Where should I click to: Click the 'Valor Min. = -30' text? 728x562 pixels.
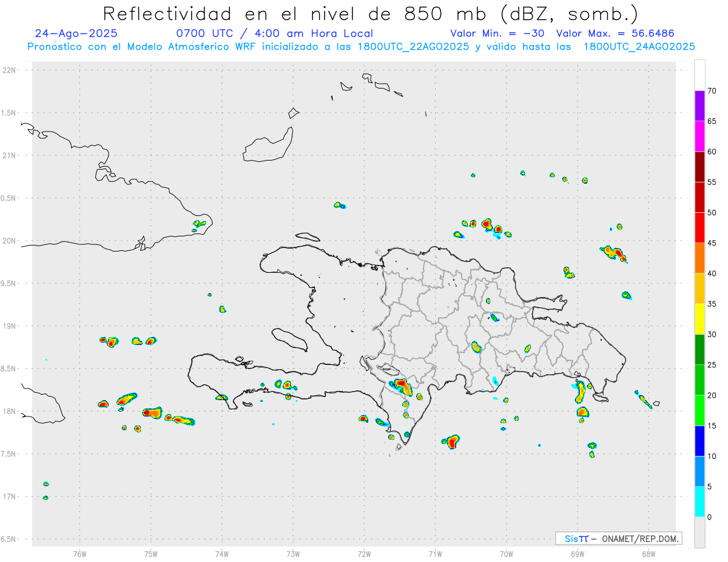coord(497,33)
